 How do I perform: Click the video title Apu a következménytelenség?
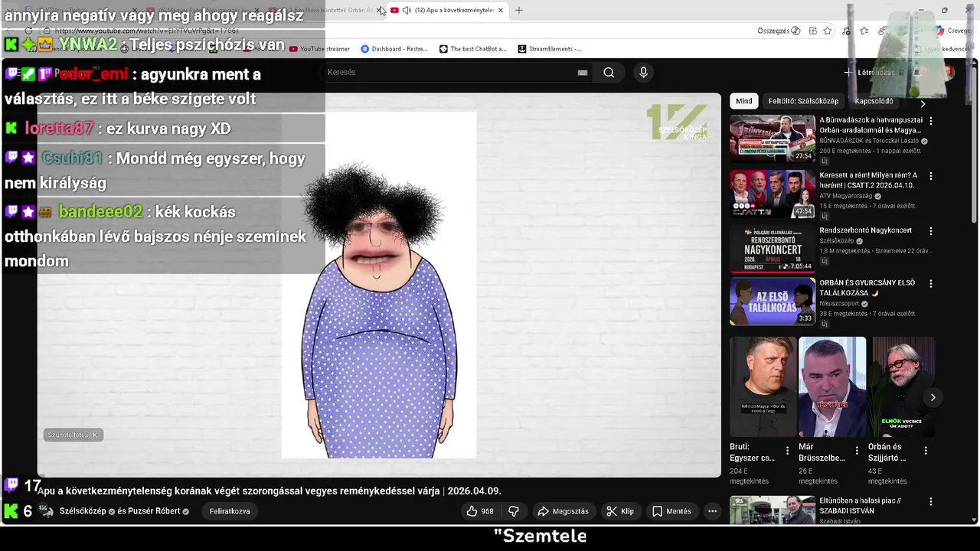tap(269, 491)
